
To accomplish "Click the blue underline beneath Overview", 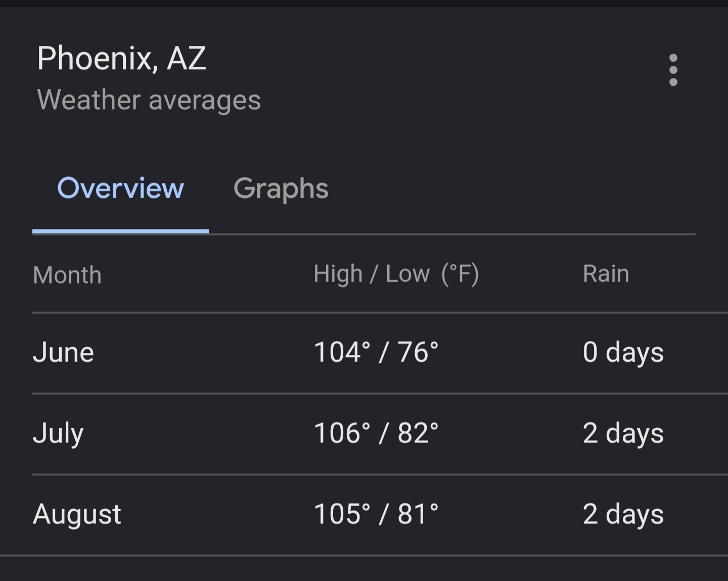I will [120, 232].
